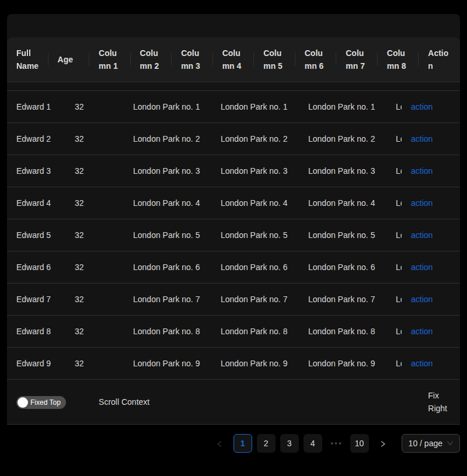Go to next page arrow
The height and width of the screenshot is (476, 467).
coord(383,443)
